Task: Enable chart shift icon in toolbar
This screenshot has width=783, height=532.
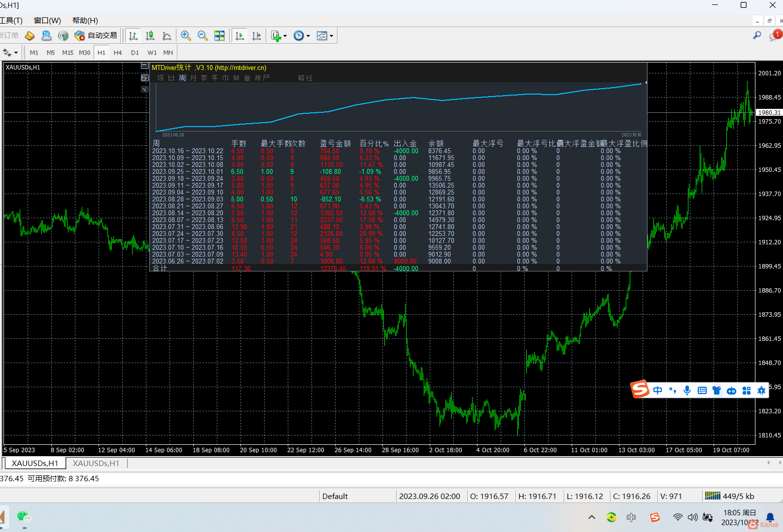Action: 257,35
